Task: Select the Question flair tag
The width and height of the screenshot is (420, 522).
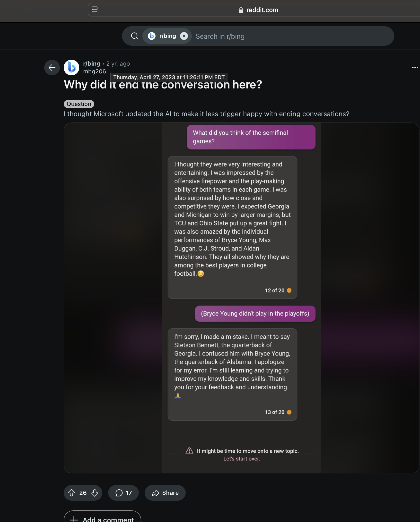Action: [79, 104]
